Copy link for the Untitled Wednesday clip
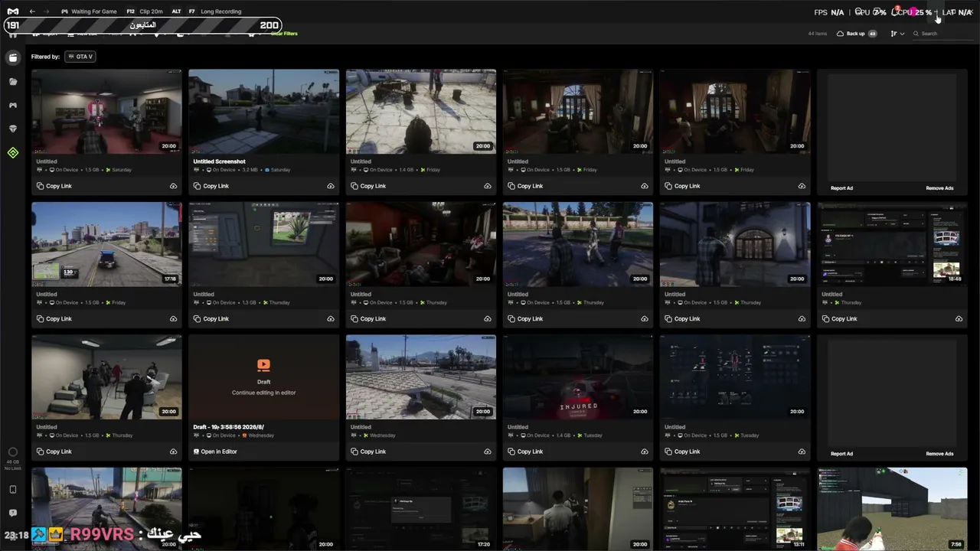The height and width of the screenshot is (551, 980). [x=367, y=452]
